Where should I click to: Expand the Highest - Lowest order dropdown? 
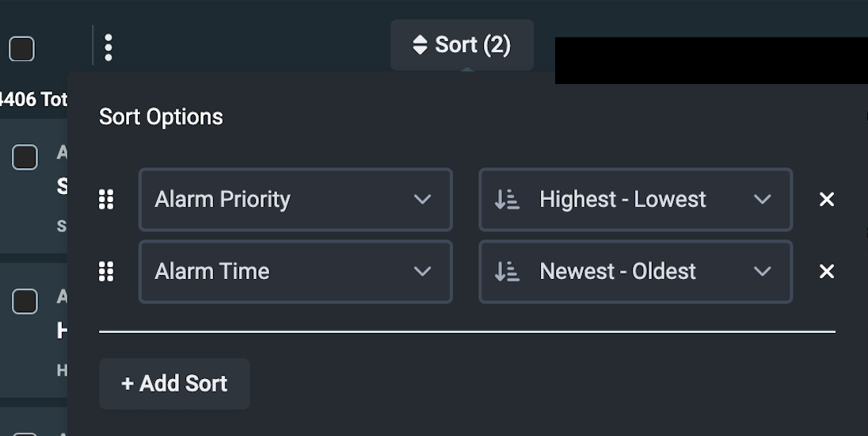tap(635, 200)
